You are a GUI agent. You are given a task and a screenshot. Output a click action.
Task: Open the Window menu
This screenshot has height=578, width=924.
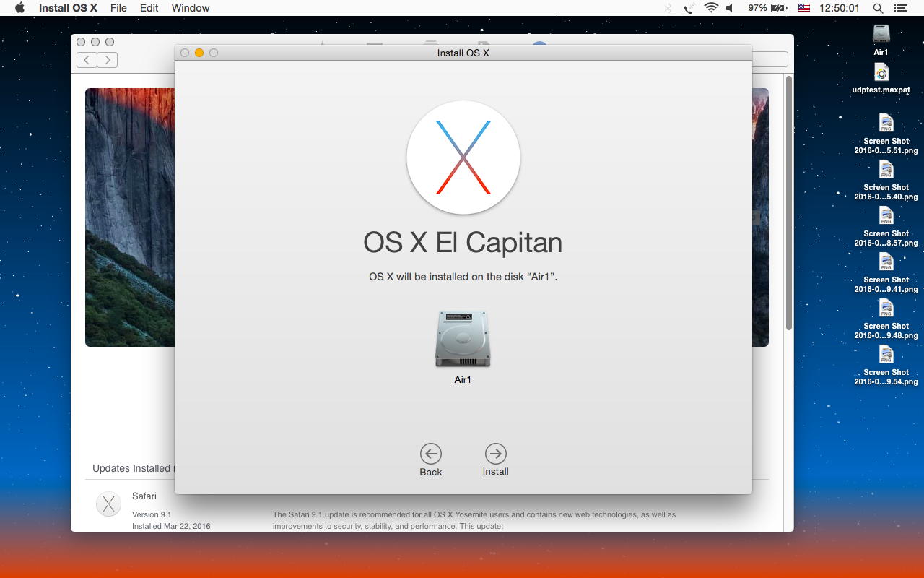191,8
